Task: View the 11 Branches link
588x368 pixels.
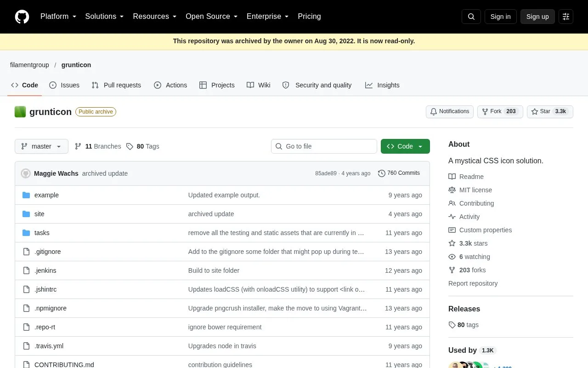Action: (98, 146)
